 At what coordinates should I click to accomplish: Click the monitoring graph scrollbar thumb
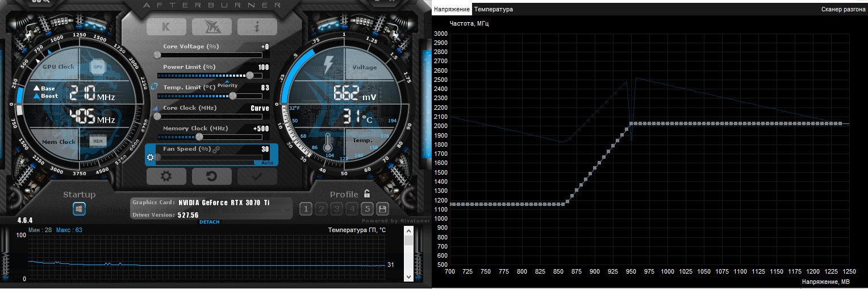tap(408, 241)
